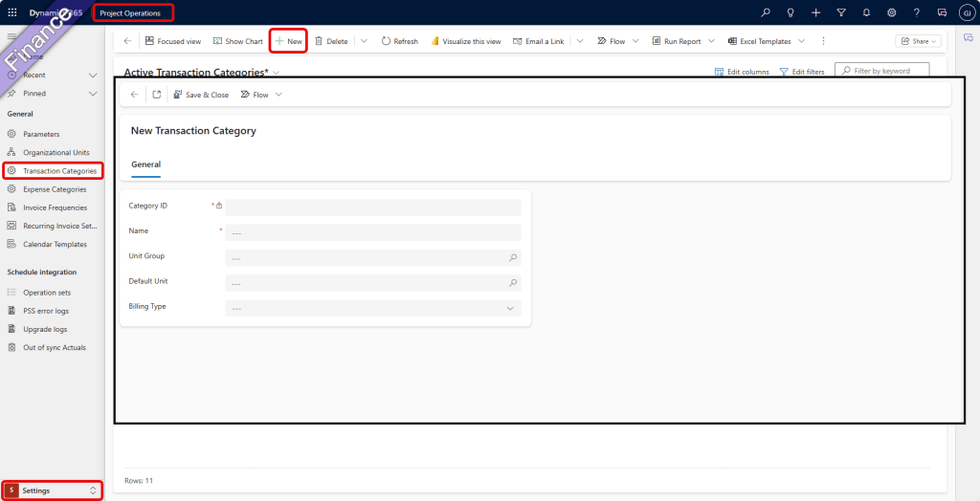Open Expense Categories in sidebar
980x501 pixels.
click(x=55, y=189)
